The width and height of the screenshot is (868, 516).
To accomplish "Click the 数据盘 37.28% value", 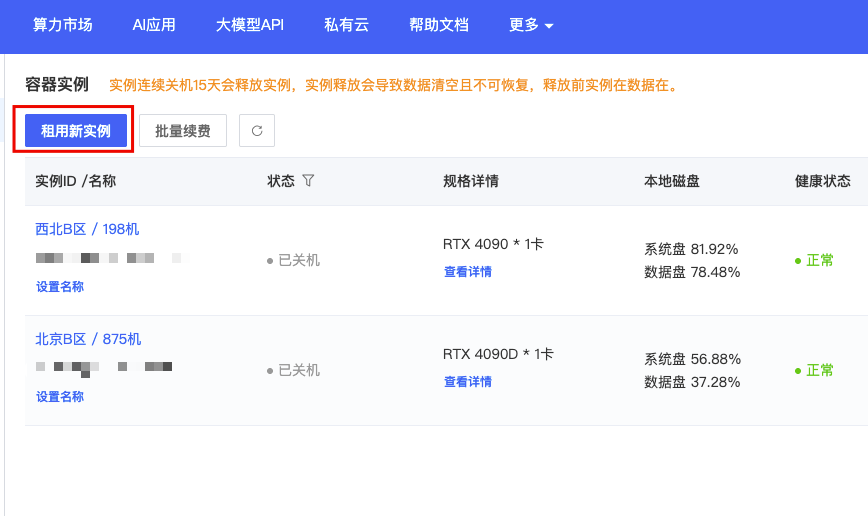I will 692,383.
